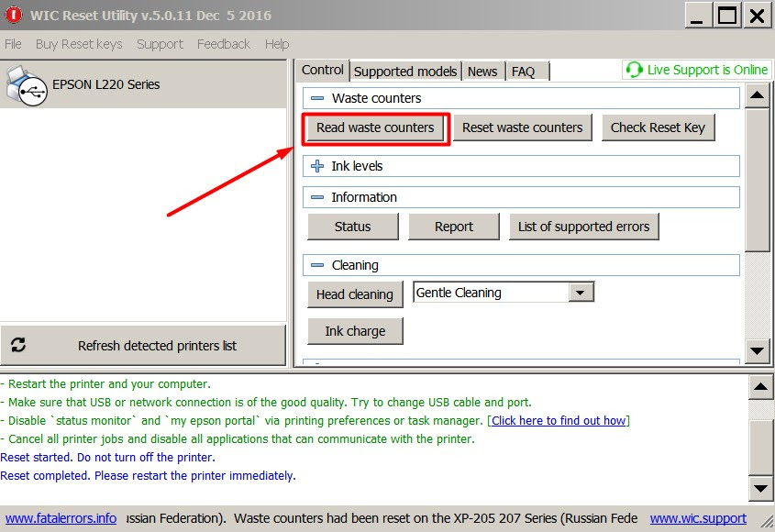Open the File menu
This screenshot has width=775, height=532.
click(14, 44)
